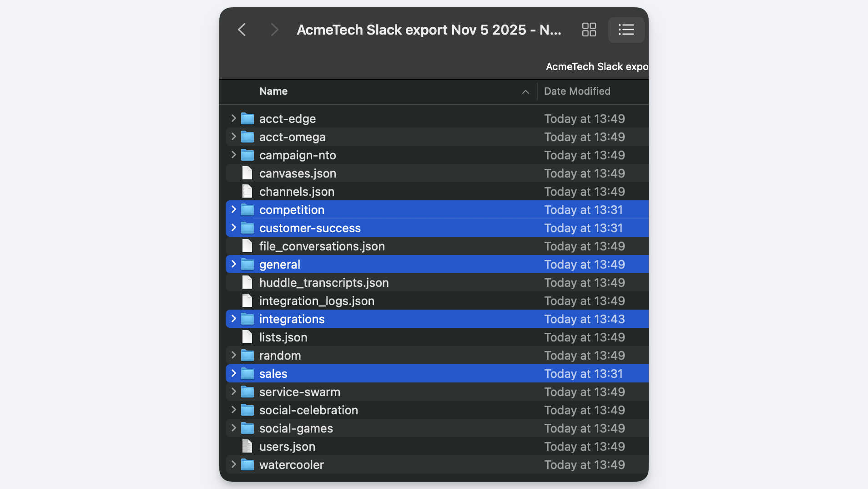This screenshot has height=489, width=868.
Task: Click the channels.json file icon
Action: pyautogui.click(x=247, y=192)
